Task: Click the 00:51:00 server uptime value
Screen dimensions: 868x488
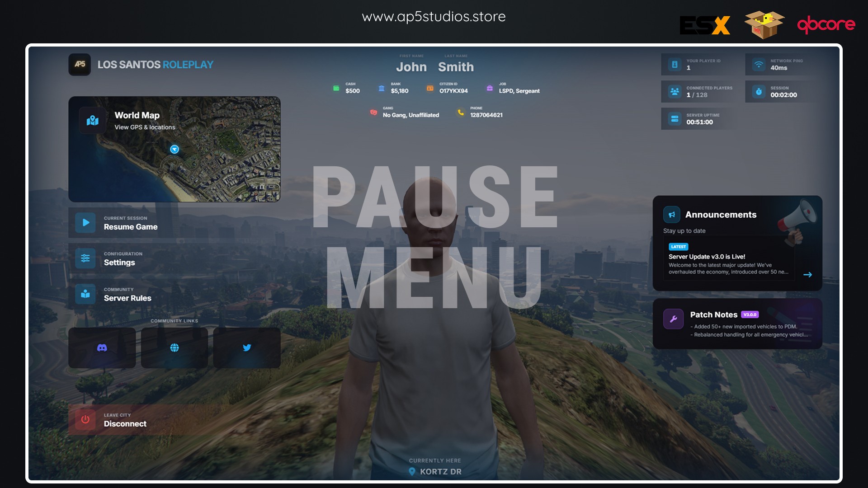Action: [x=700, y=122]
